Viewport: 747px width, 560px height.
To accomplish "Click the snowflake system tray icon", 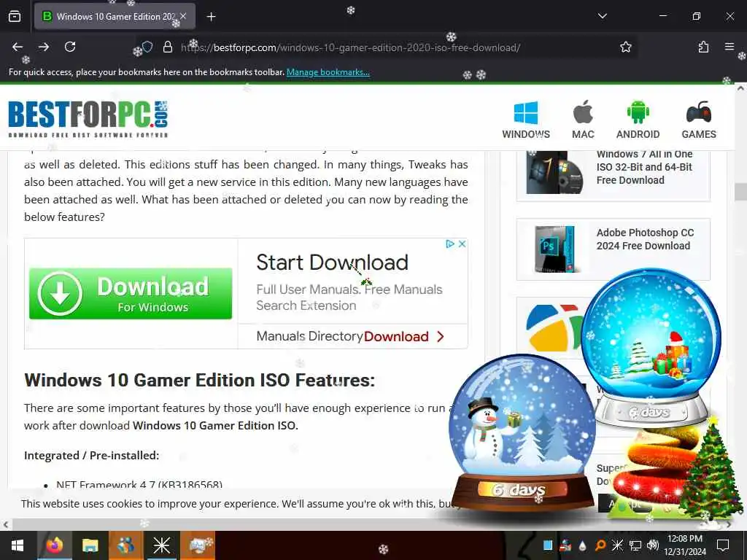I will coord(617,545).
